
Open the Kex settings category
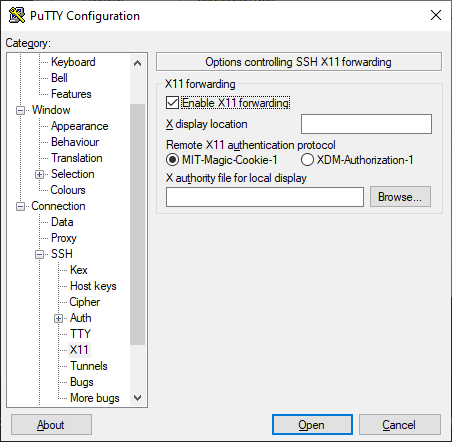coord(79,270)
